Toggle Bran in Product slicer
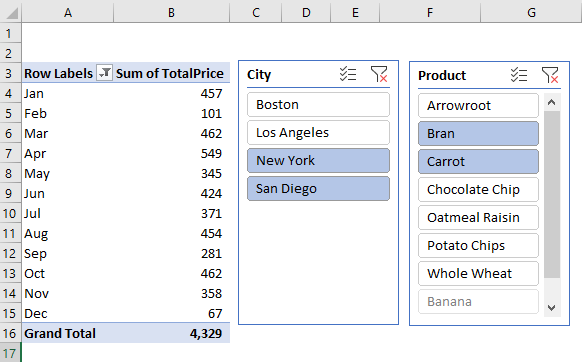Viewport: 582px width, 362px height. 478,133
